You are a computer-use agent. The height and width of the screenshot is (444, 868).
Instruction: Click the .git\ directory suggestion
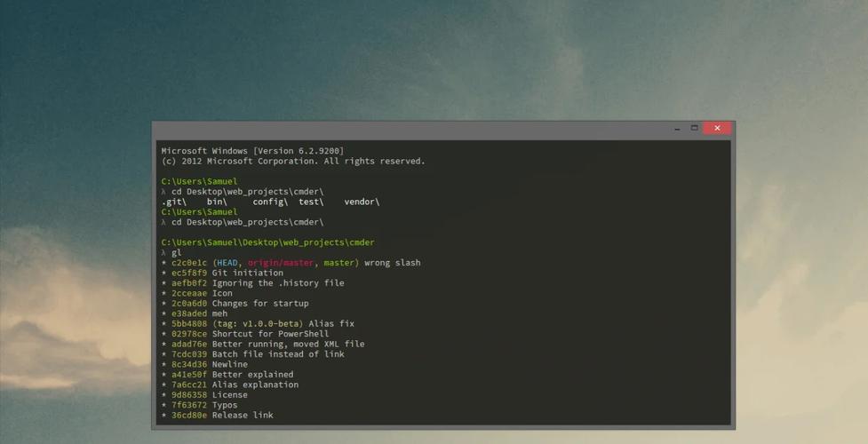click(174, 202)
